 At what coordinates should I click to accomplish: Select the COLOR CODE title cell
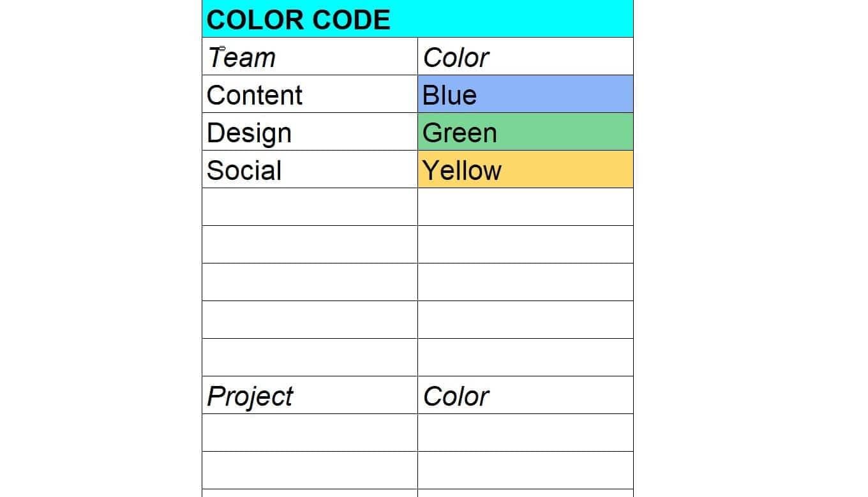(417, 19)
